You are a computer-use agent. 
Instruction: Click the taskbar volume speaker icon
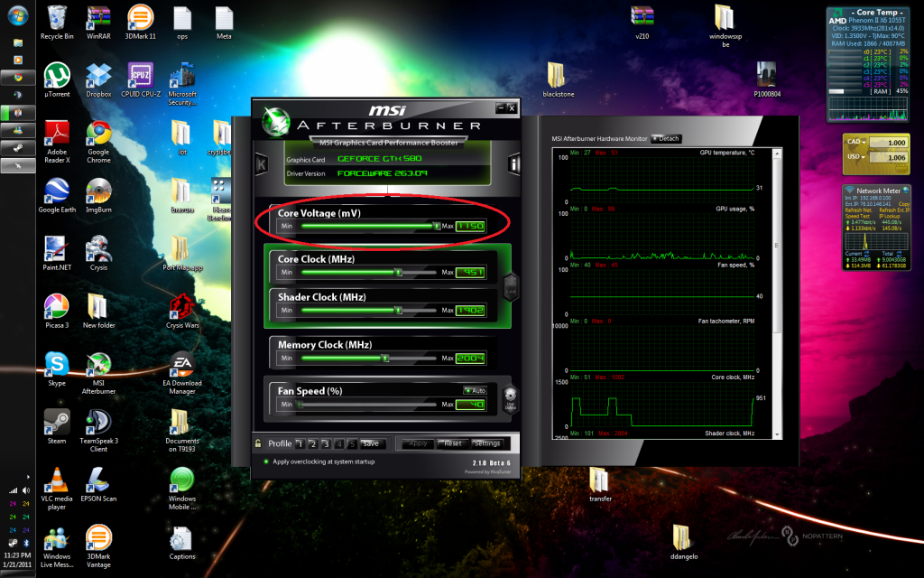[x=25, y=490]
